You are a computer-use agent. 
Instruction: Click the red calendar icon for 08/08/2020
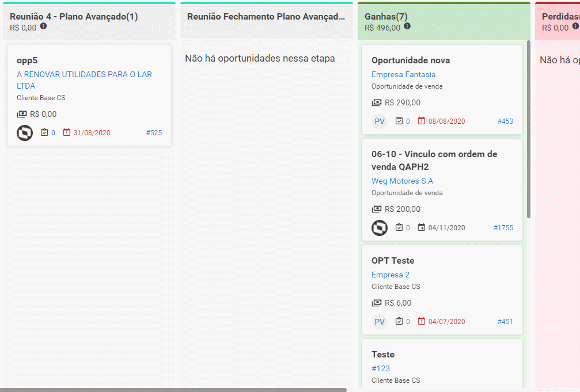421,120
